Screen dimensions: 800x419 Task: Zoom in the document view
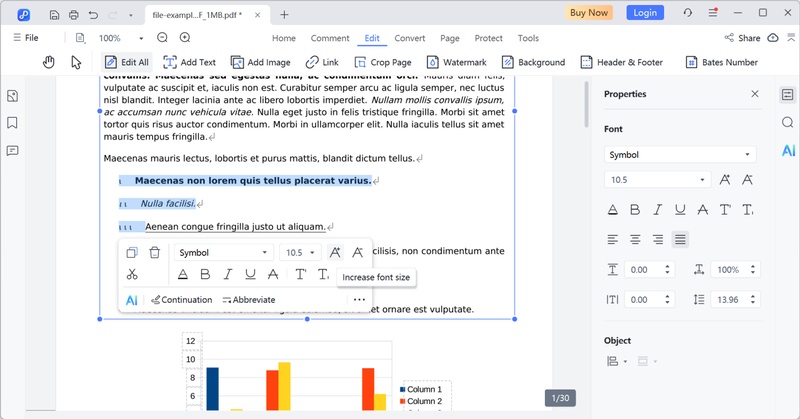point(185,38)
